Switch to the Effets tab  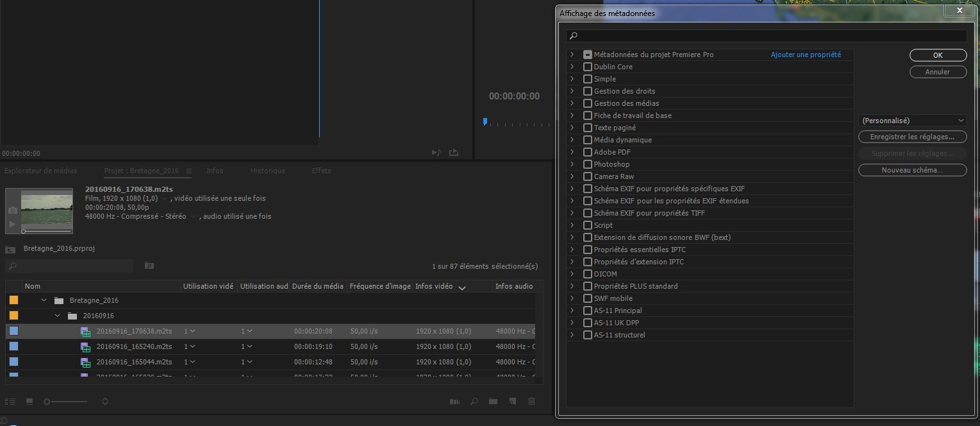[321, 171]
